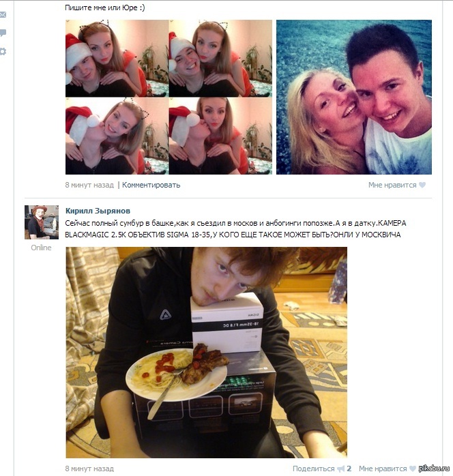The image size is (453, 476).
Task: Click the heart icon on Кирилл's post
Action: click(x=413, y=468)
